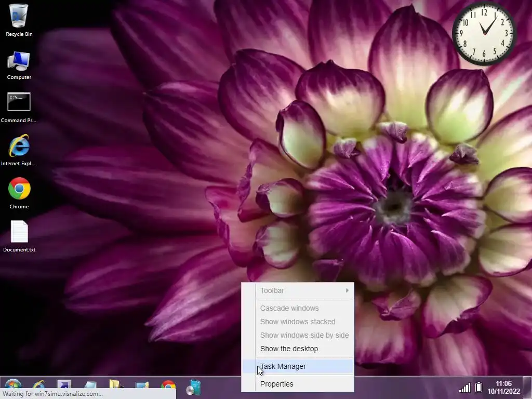Select the Document.txt file icon
The image size is (532, 399).
[19, 236]
